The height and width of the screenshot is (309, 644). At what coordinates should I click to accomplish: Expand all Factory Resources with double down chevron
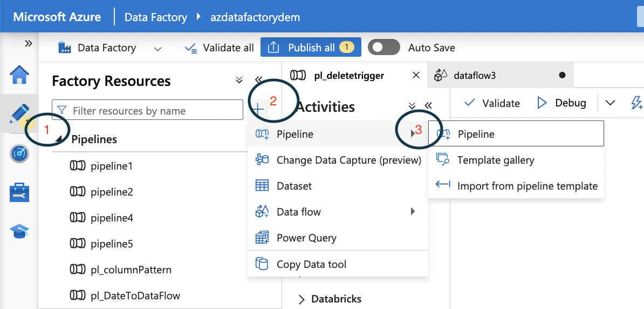(x=239, y=80)
